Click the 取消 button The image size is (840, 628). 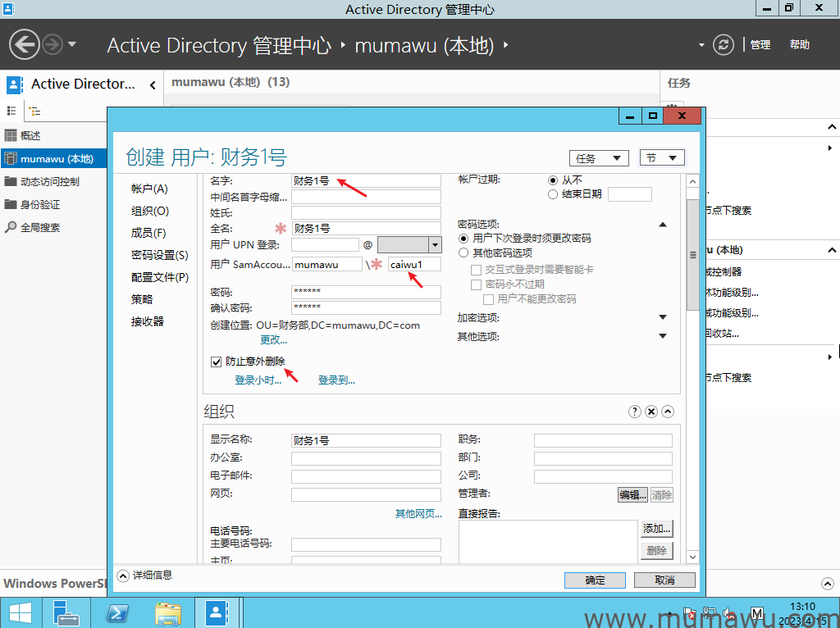click(664, 580)
